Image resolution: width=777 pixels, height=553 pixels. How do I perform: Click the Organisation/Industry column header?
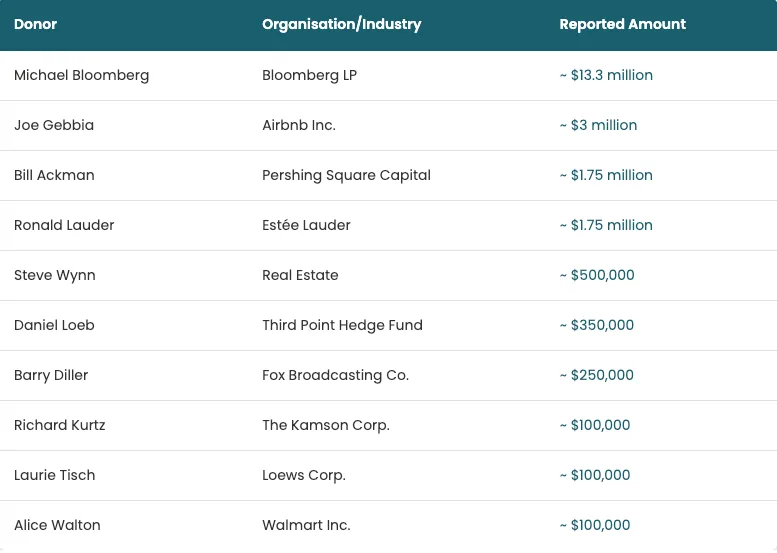[341, 24]
